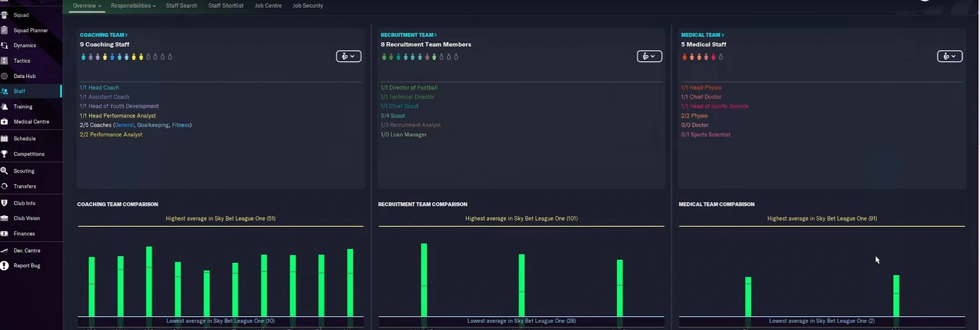Expand the Overview dropdown tab
The image size is (980, 330).
pyautogui.click(x=87, y=6)
